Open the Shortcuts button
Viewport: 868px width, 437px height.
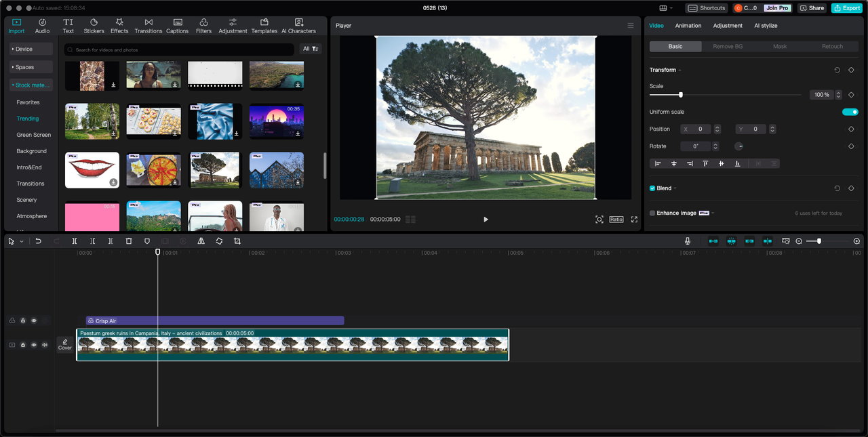tap(707, 8)
